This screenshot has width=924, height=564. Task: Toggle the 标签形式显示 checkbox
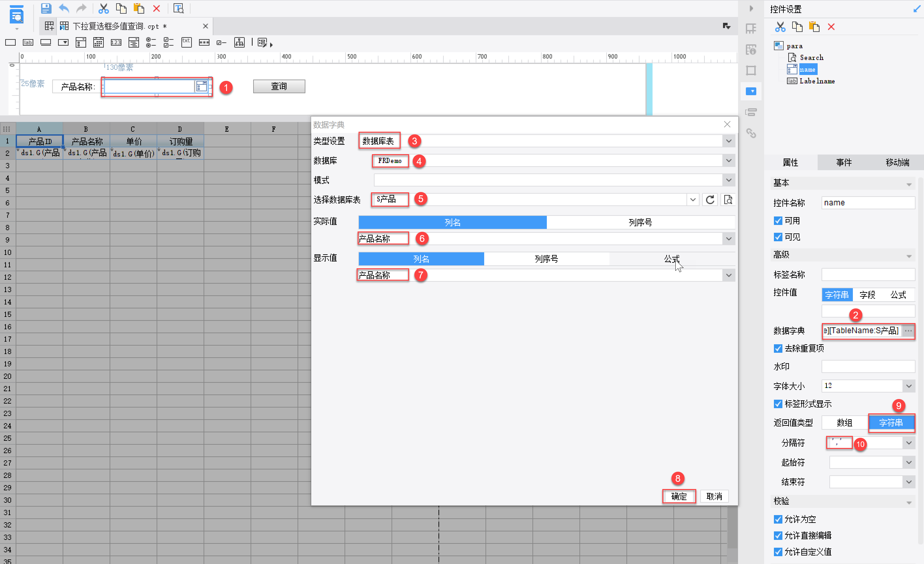coord(778,404)
